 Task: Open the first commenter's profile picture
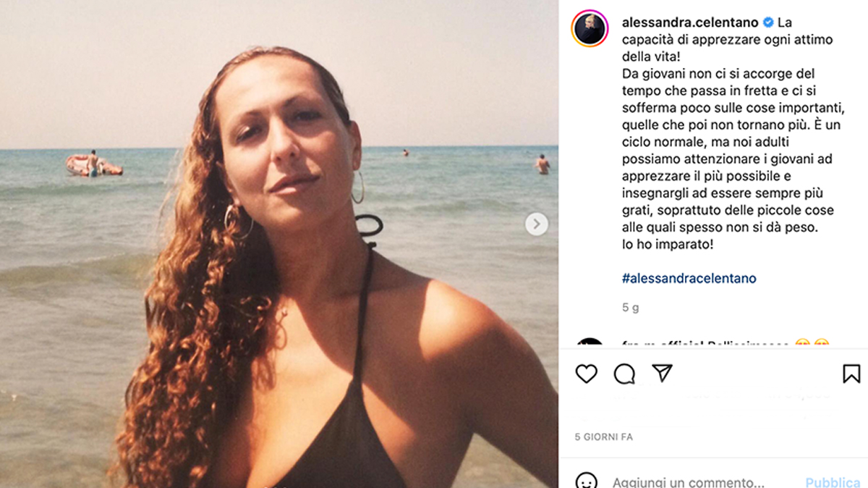coord(590,343)
